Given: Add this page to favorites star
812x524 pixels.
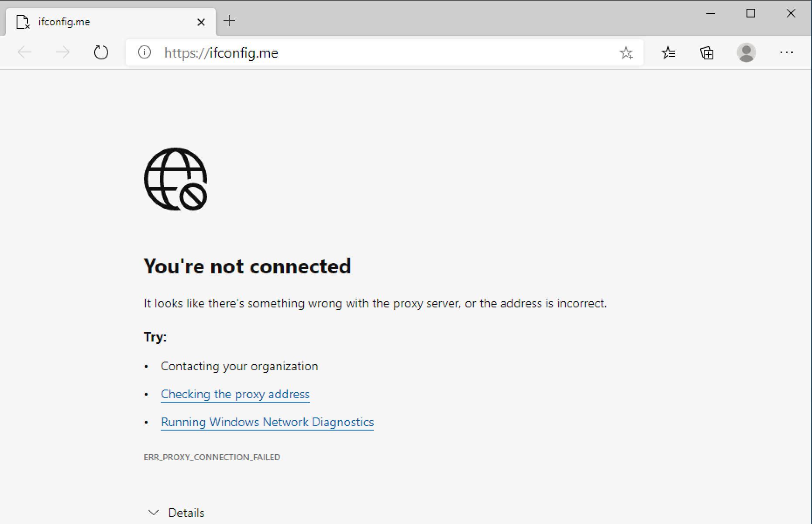Looking at the screenshot, I should pyautogui.click(x=626, y=53).
